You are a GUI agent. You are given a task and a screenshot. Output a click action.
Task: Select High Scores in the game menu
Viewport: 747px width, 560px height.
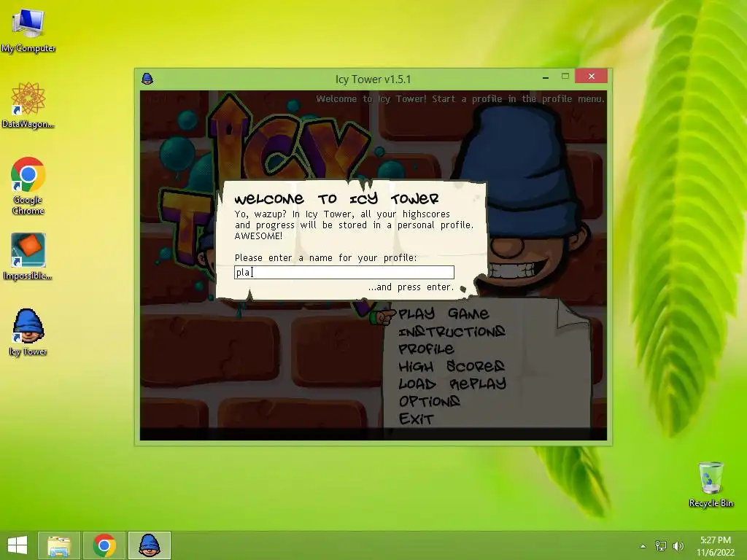(x=451, y=366)
